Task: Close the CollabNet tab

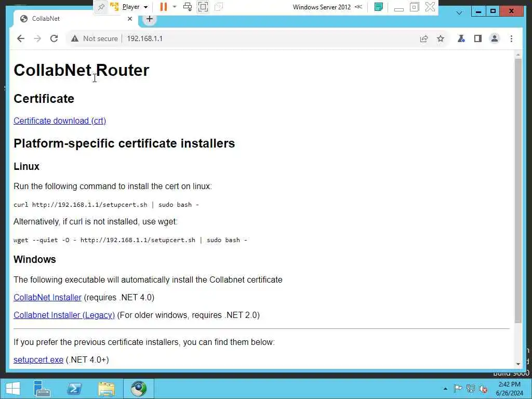Action: pos(129,19)
